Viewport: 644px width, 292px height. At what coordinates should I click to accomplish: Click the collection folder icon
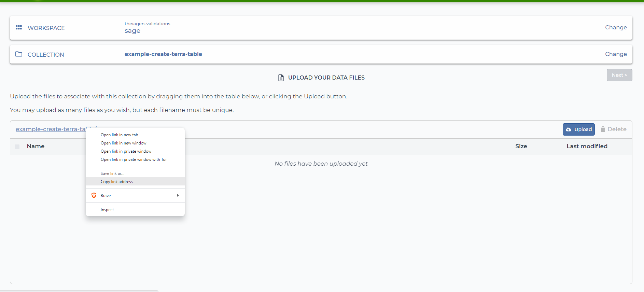click(19, 54)
